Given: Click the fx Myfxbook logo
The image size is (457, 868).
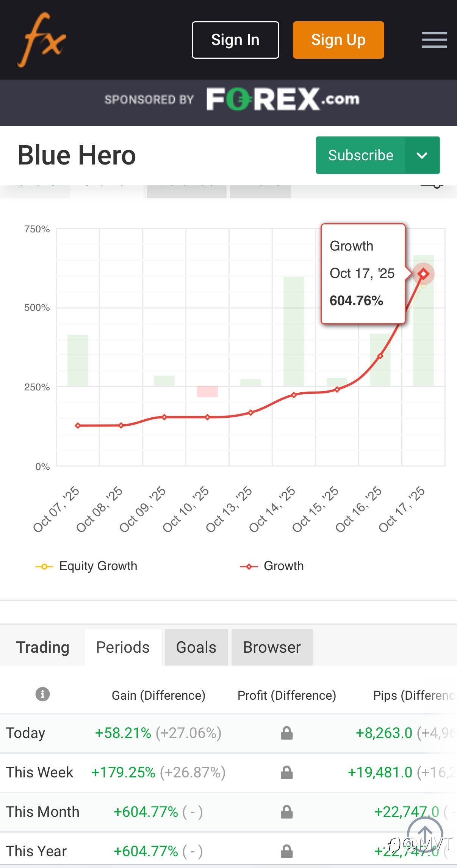Looking at the screenshot, I should [42, 39].
